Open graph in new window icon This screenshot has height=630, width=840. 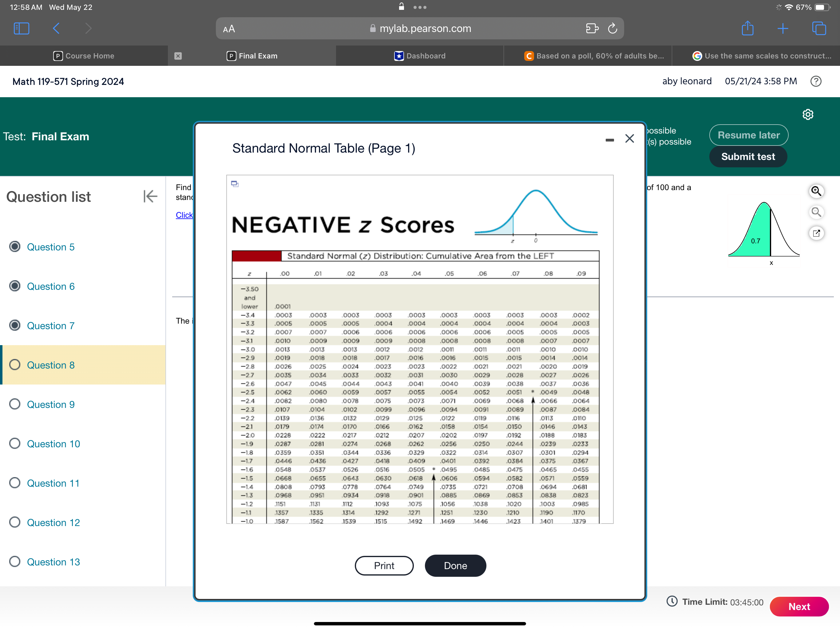click(816, 233)
